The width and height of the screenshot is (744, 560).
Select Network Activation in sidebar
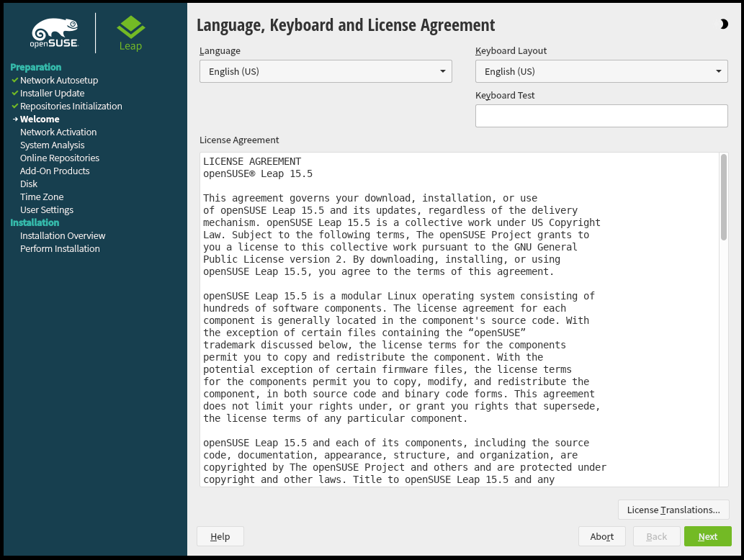tap(58, 132)
